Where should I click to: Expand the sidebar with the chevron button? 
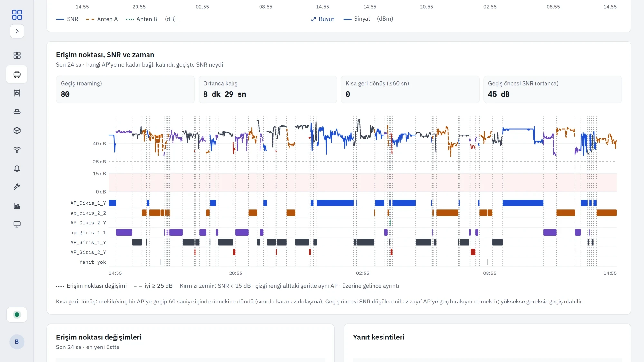pyautogui.click(x=17, y=31)
